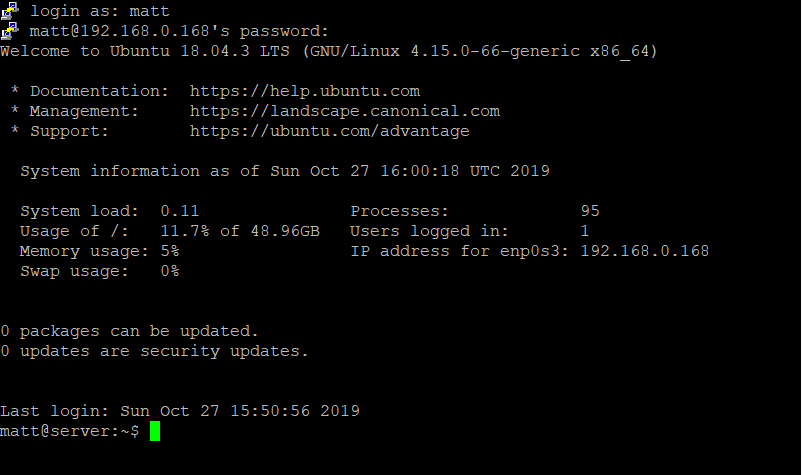The width and height of the screenshot is (802, 475).
Task: Click the "Memory usage: 5%" line
Action: pos(99,251)
